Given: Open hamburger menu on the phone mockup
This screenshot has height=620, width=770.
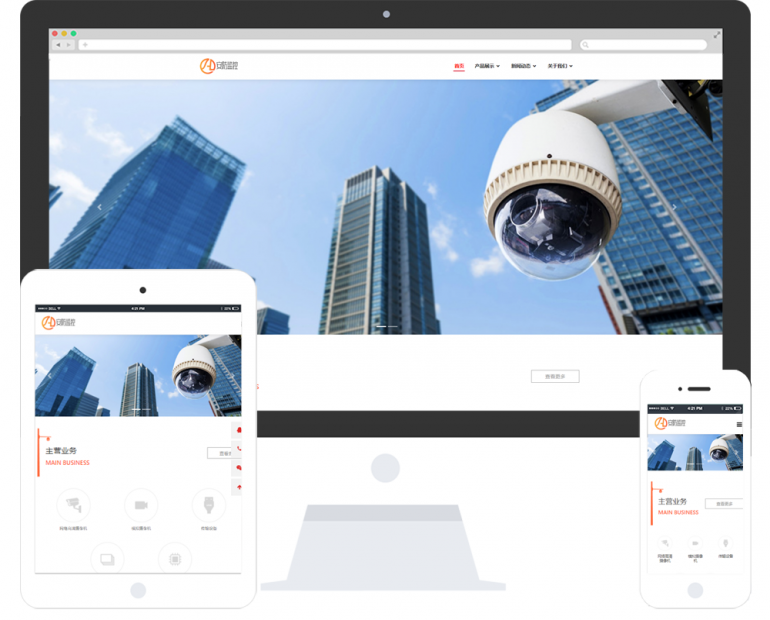Looking at the screenshot, I should [x=739, y=424].
